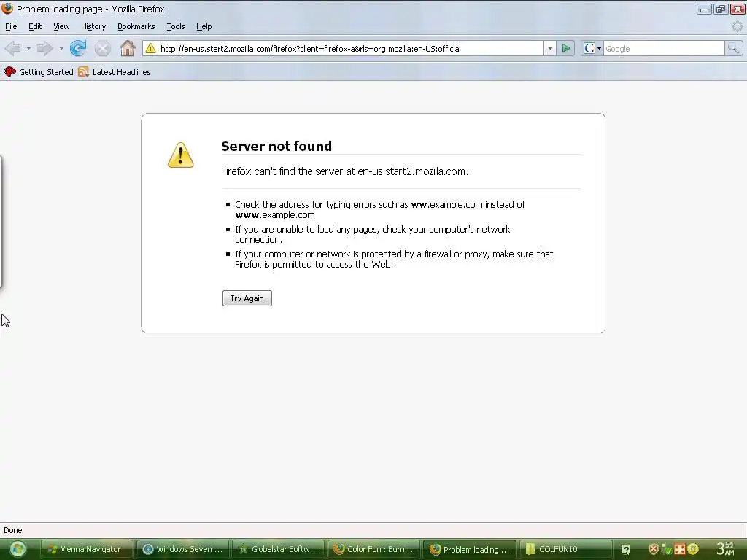Expand the address bar history dropdown
The width and height of the screenshot is (747, 560).
click(550, 48)
